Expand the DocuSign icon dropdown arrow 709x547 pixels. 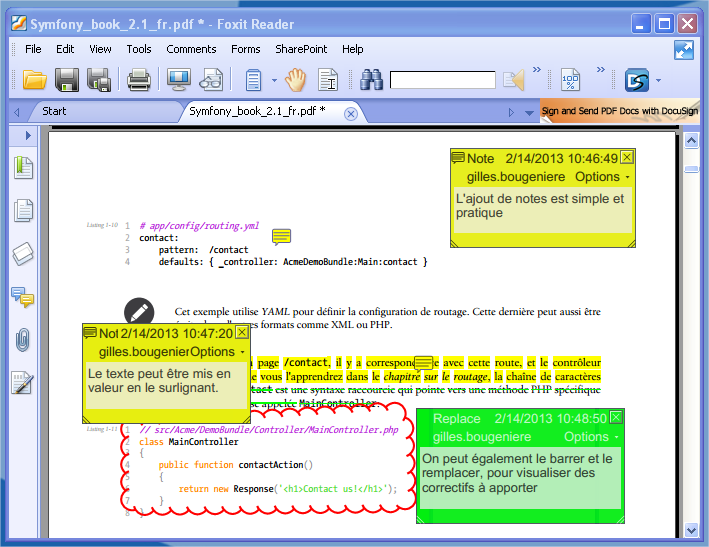658,80
